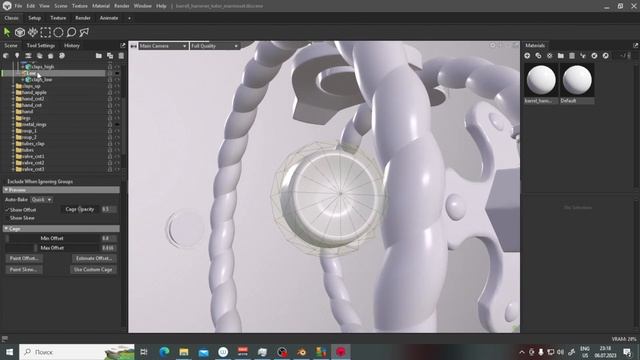
Task: Switch to the Animate workspace tab
Action: 109,18
